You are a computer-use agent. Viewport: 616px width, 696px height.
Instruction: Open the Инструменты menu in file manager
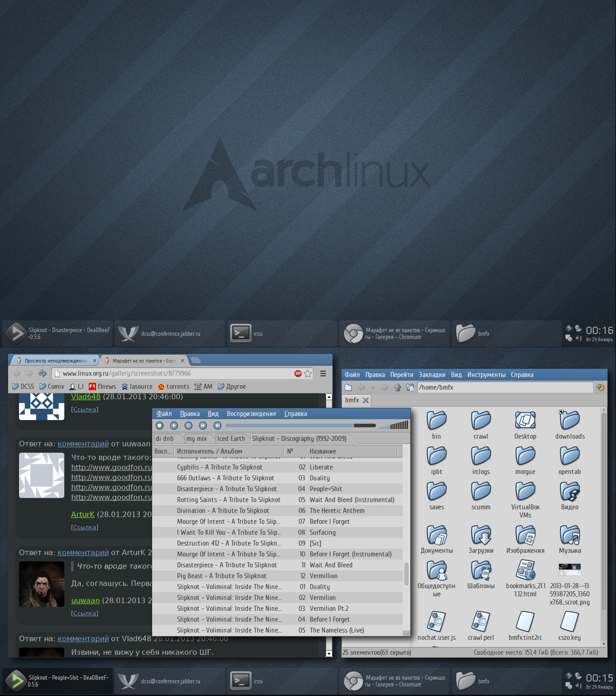(x=486, y=375)
